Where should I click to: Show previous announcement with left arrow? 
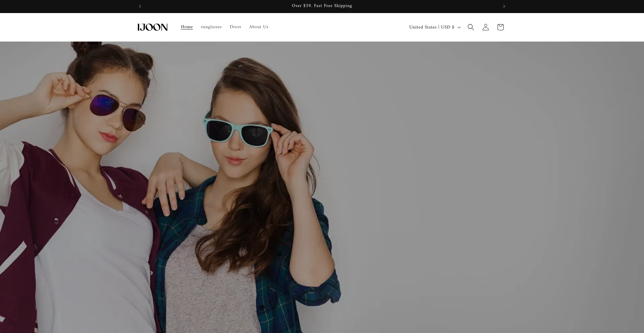(140, 6)
